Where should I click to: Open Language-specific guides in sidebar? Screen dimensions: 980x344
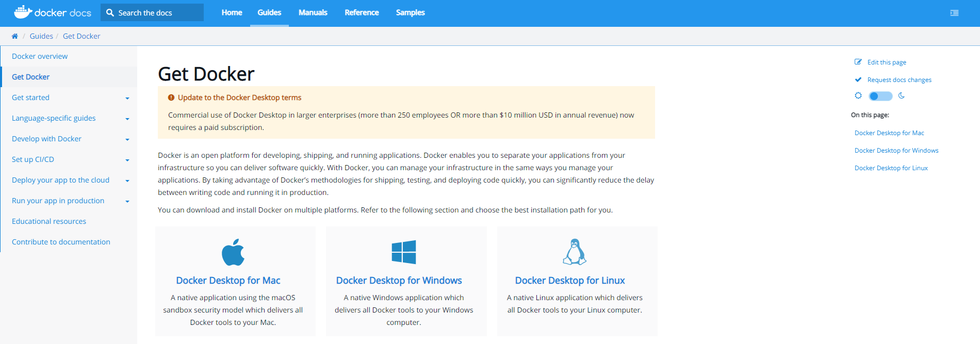coord(54,118)
